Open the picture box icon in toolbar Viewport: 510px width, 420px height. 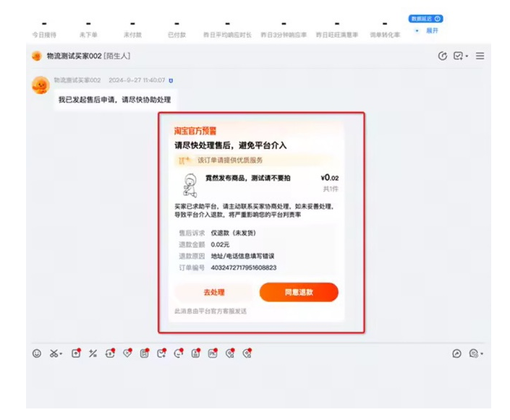213,353
